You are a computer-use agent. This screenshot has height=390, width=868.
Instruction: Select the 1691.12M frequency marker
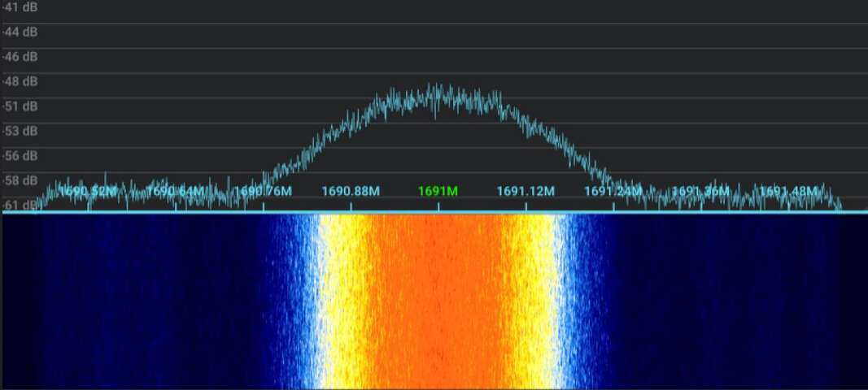pyautogui.click(x=526, y=192)
